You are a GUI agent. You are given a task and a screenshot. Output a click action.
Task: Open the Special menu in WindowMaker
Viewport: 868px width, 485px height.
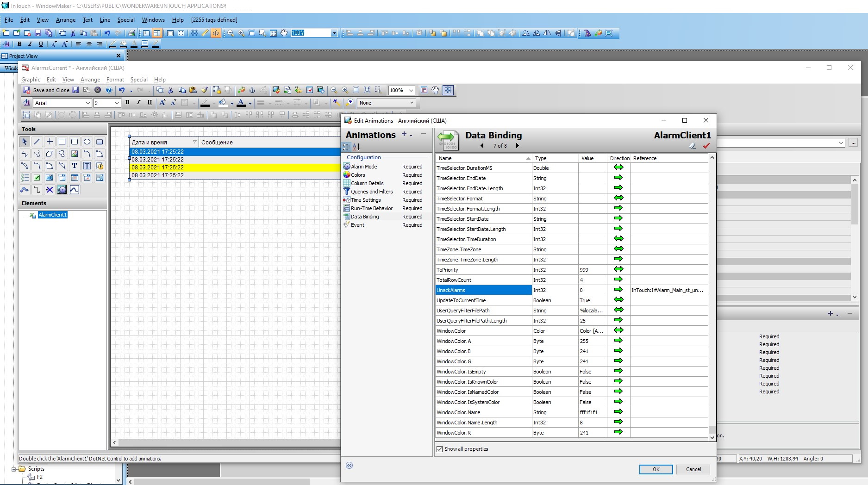(125, 20)
